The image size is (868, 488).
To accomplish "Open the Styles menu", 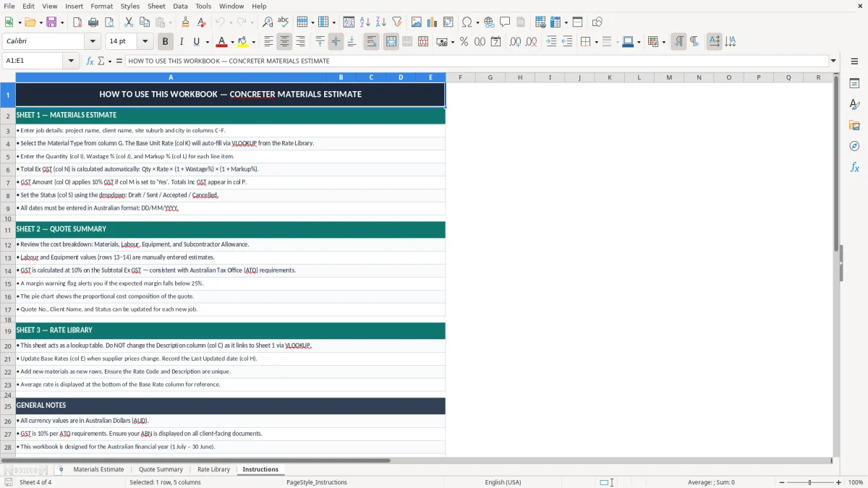I will pos(130,6).
